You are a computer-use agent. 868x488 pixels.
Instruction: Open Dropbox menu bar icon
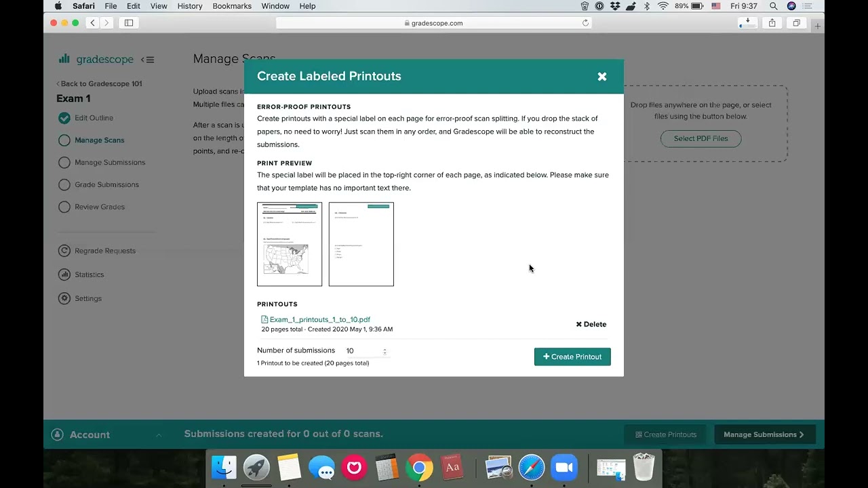(x=615, y=6)
